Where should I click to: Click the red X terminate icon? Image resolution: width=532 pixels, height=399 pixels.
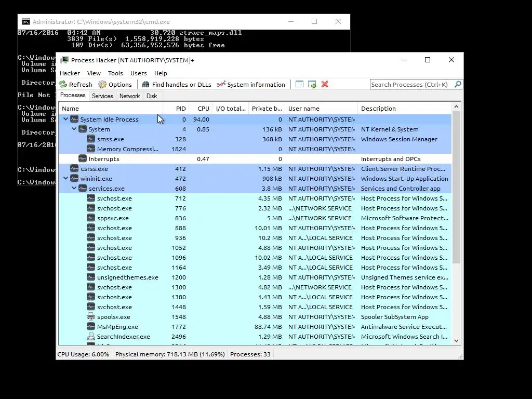click(325, 84)
